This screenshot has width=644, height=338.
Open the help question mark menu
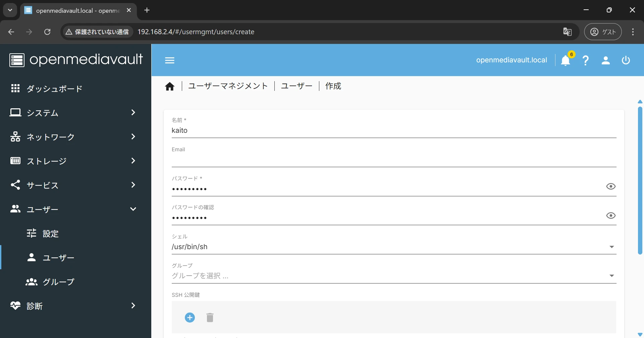586,60
